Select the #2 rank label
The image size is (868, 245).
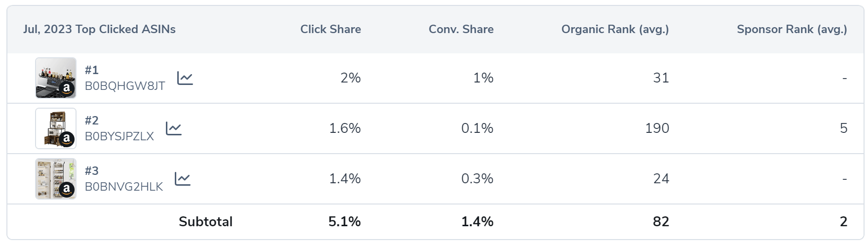[x=92, y=121]
